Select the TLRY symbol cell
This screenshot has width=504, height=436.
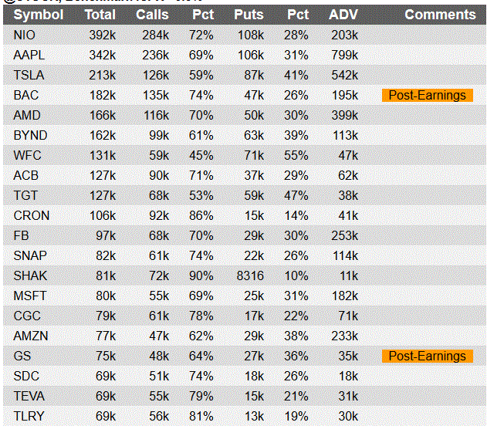(x=29, y=416)
